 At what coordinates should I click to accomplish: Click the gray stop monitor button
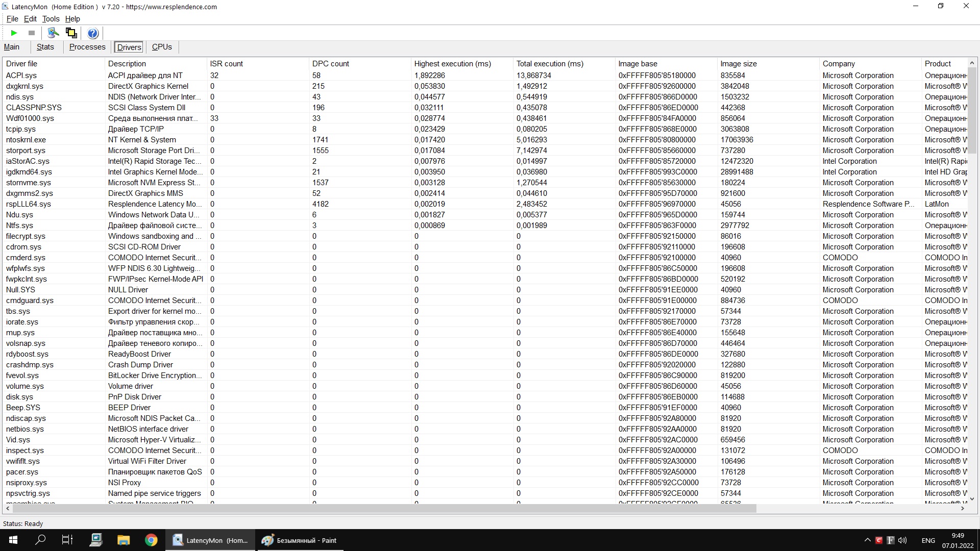pyautogui.click(x=32, y=33)
